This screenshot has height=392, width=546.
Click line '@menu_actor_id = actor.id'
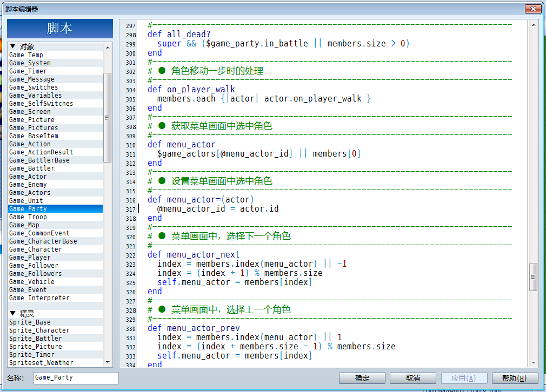pos(218,209)
